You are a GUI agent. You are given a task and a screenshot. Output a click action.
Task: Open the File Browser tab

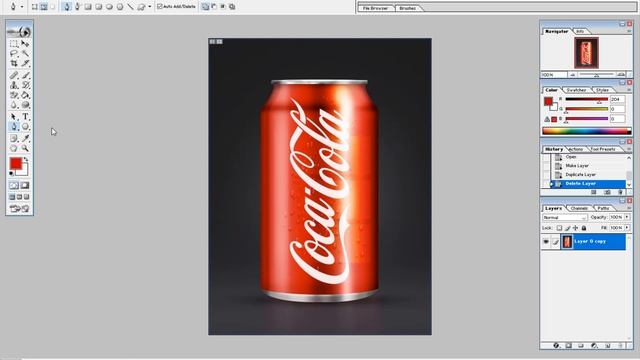tap(376, 8)
